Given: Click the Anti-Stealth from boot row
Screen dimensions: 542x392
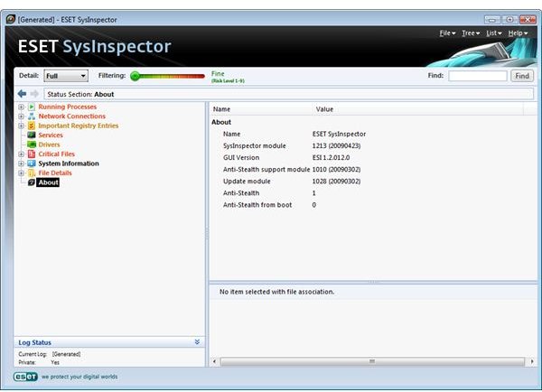Looking at the screenshot, I should 372,205.
